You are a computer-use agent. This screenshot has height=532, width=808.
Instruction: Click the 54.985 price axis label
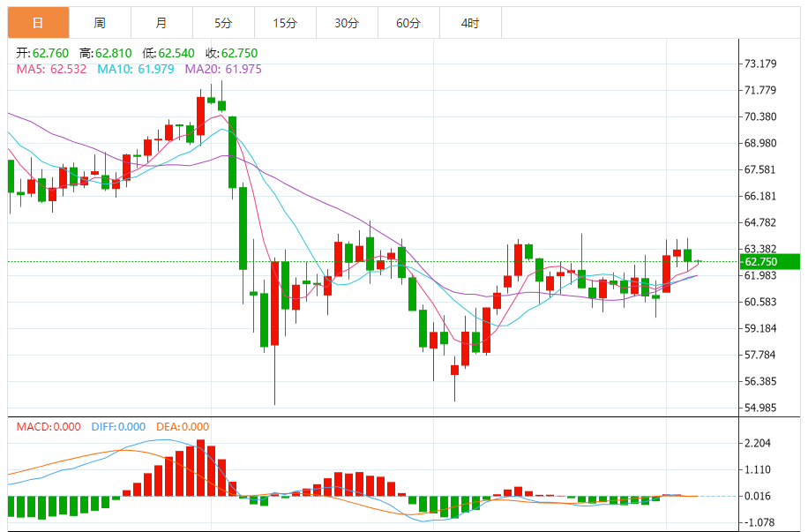click(x=760, y=408)
